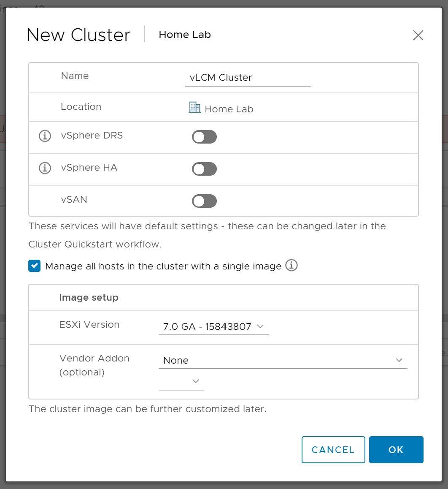This screenshot has width=448, height=489.
Task: Open the vSphere DRS info tooltip
Action: 45,136
